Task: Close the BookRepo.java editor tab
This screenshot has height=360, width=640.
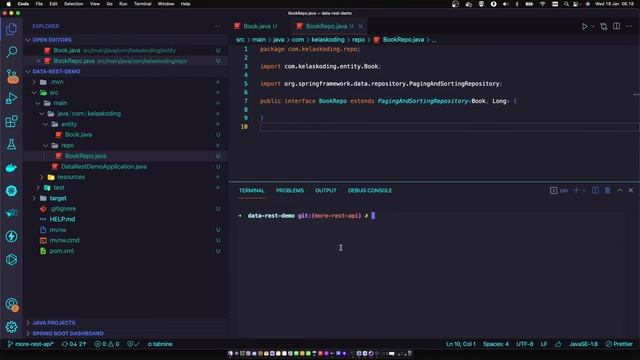Action: click(360, 26)
